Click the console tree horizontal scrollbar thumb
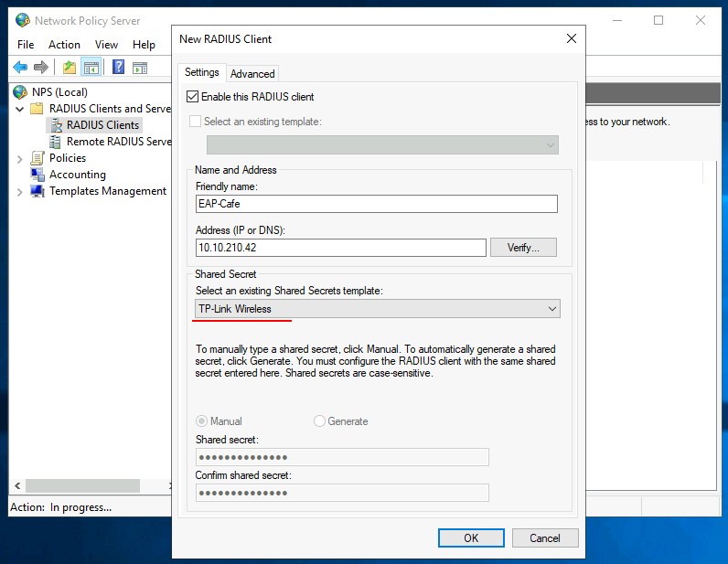This screenshot has width=728, height=564. pyautogui.click(x=82, y=486)
